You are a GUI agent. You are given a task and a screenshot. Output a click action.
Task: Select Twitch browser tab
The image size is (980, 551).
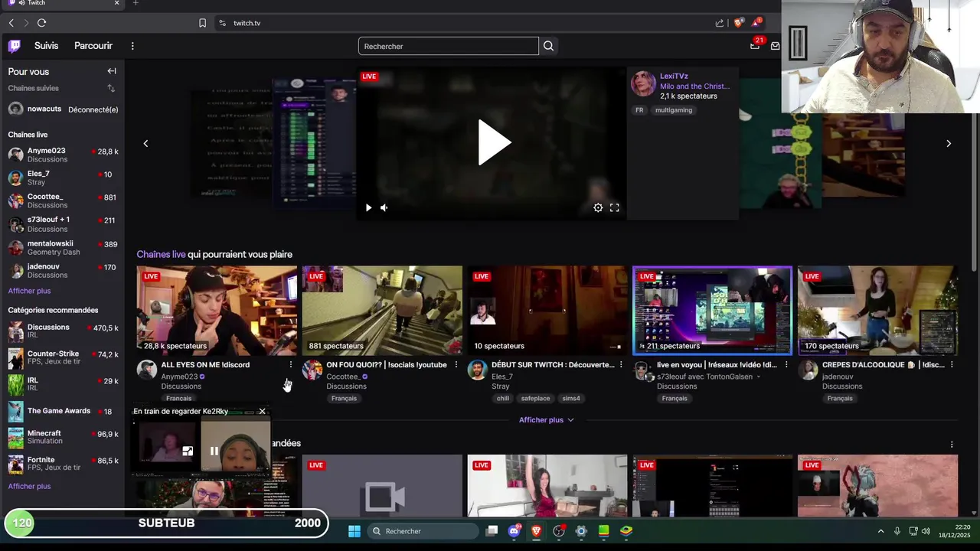coord(62,3)
